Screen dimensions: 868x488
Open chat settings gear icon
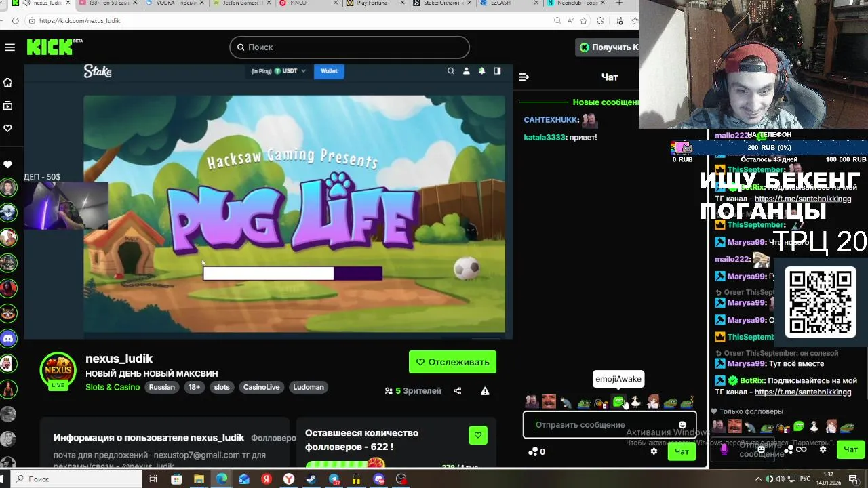(654, 451)
